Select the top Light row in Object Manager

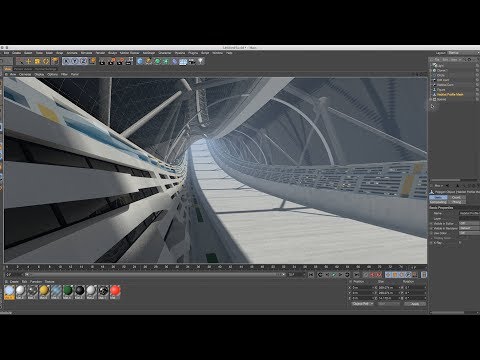[x=441, y=66]
